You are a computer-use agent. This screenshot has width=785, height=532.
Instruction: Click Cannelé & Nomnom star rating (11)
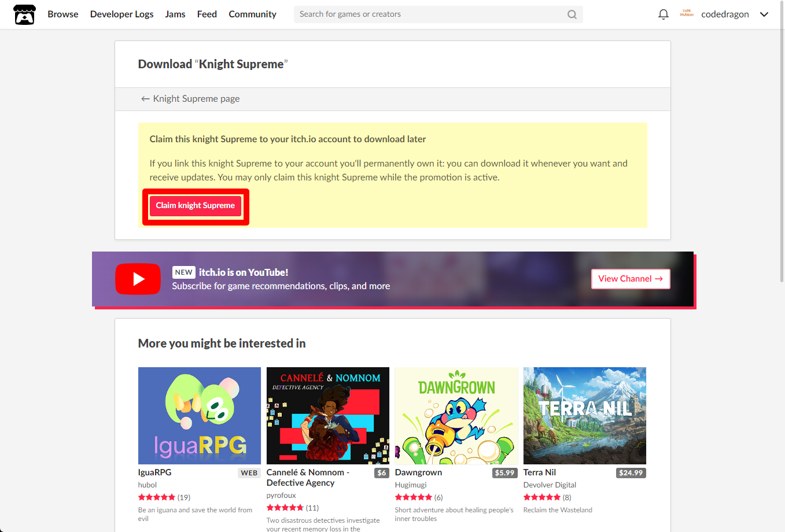click(x=293, y=508)
